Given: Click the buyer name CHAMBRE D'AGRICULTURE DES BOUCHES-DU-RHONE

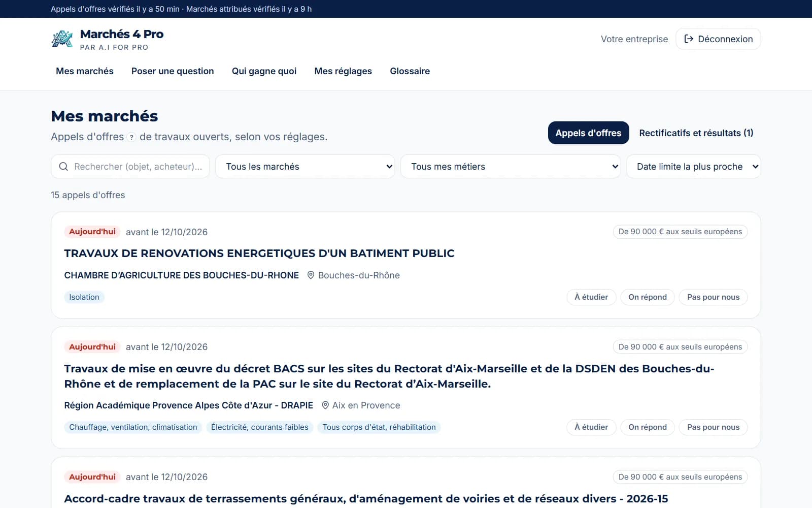Looking at the screenshot, I should point(182,275).
